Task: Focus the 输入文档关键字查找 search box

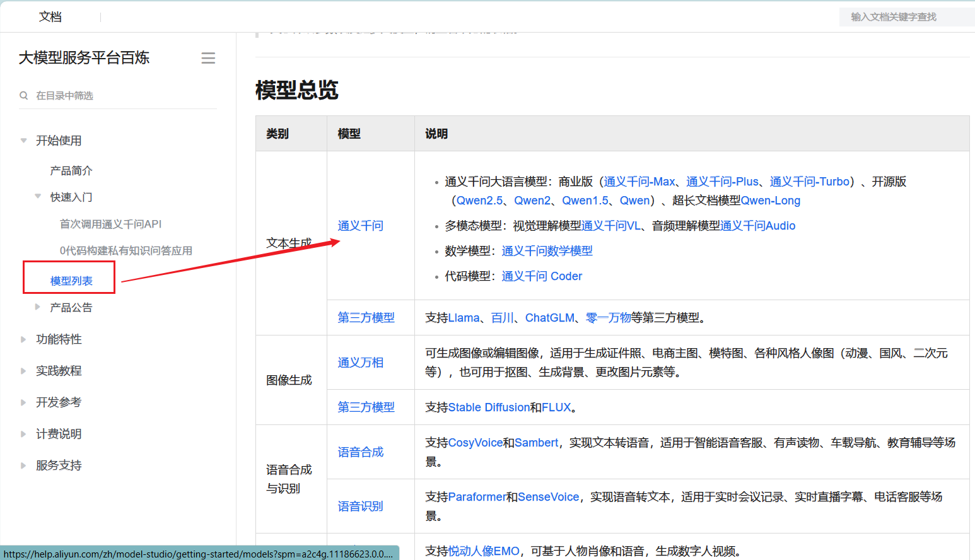Action: point(907,17)
